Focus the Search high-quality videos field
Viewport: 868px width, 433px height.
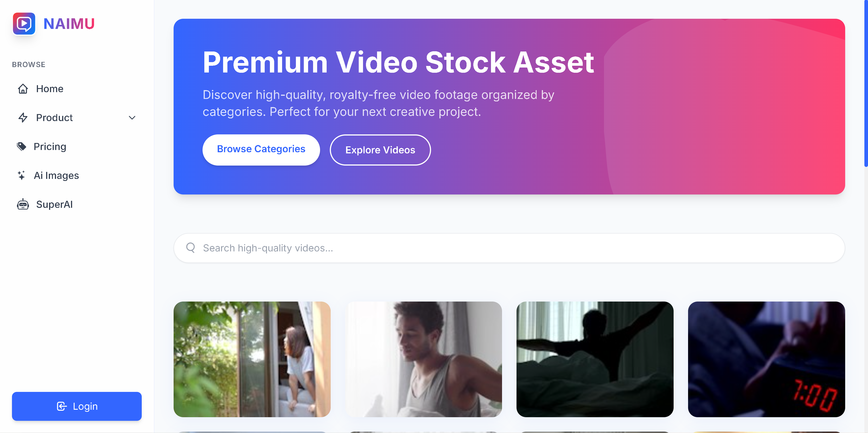pyautogui.click(x=509, y=248)
